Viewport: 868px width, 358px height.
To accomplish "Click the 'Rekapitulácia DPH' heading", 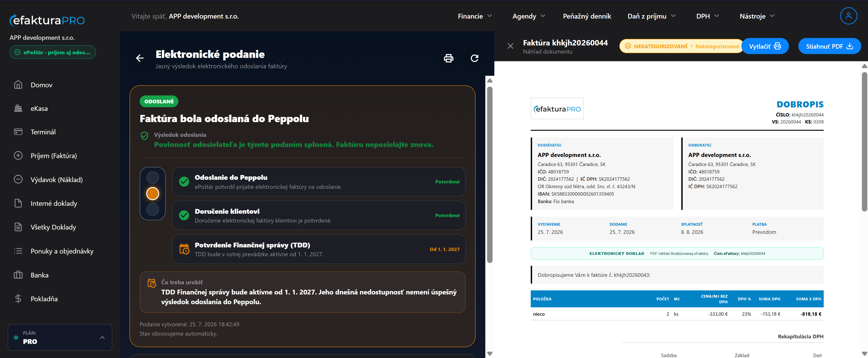I will [801, 337].
